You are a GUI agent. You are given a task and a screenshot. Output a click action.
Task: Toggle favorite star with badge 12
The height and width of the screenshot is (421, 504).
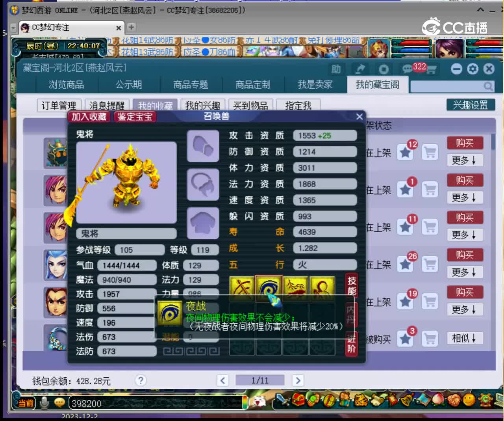[405, 152]
